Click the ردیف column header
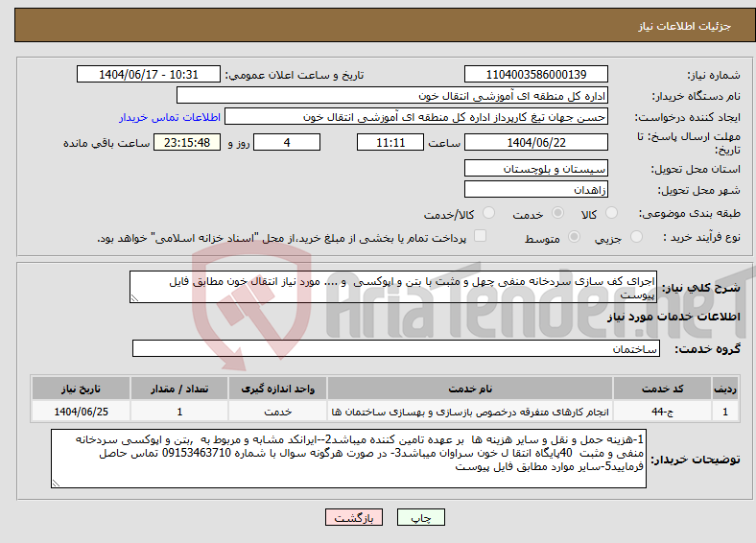The height and width of the screenshot is (543, 756). [x=725, y=389]
